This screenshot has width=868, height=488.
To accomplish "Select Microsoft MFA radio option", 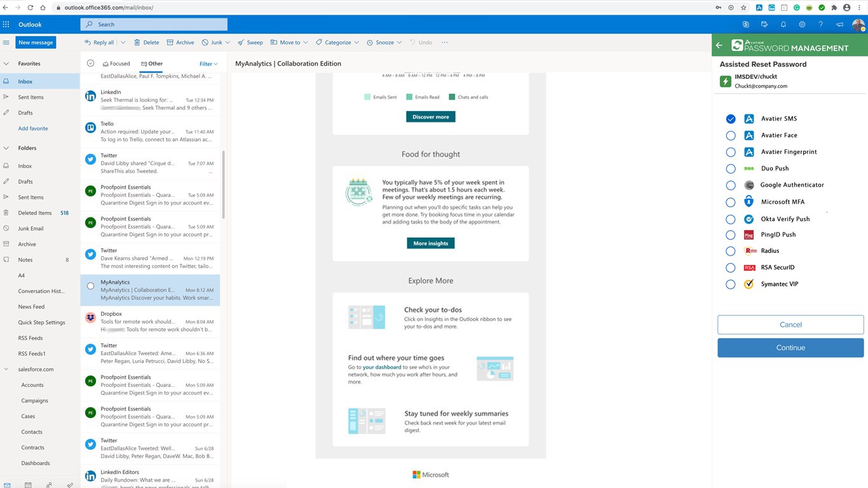I will [731, 202].
